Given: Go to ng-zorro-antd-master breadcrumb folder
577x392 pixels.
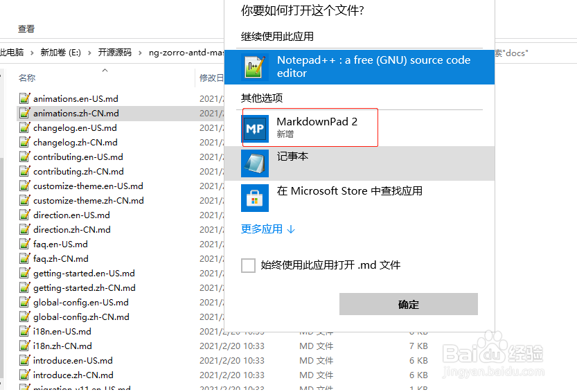Looking at the screenshot, I should 186,53.
